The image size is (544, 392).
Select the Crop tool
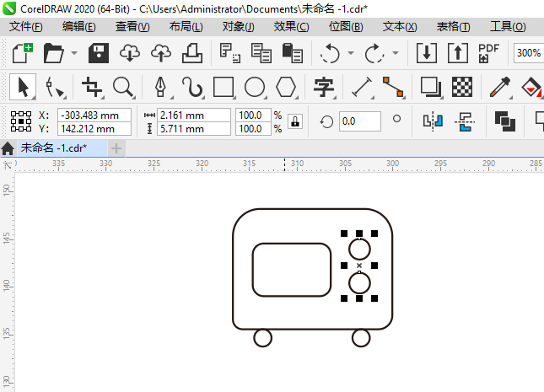coord(91,87)
